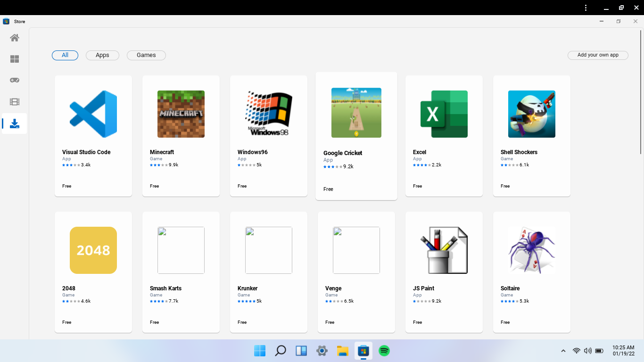Open the Minecraft thumbnail
Image resolution: width=644 pixels, height=362 pixels.
(181, 114)
